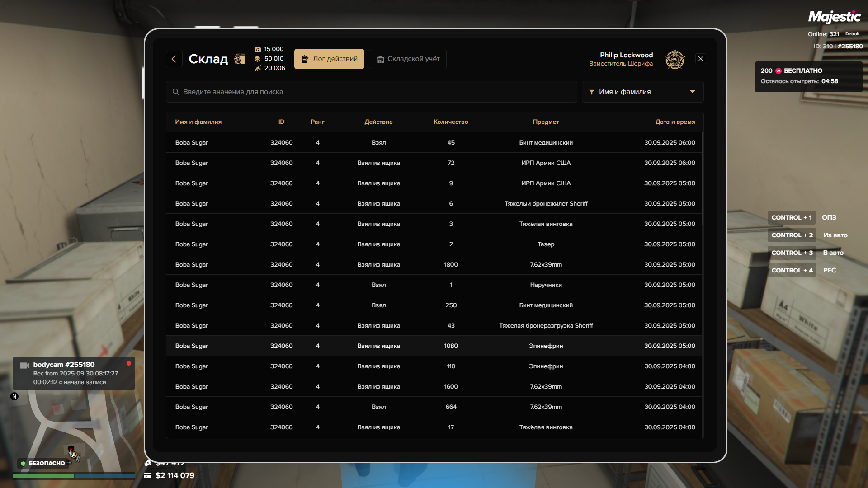Image resolution: width=868 pixels, height=488 pixels.
Task: Select the row with 1080 Эпинефрин
Action: (434, 346)
